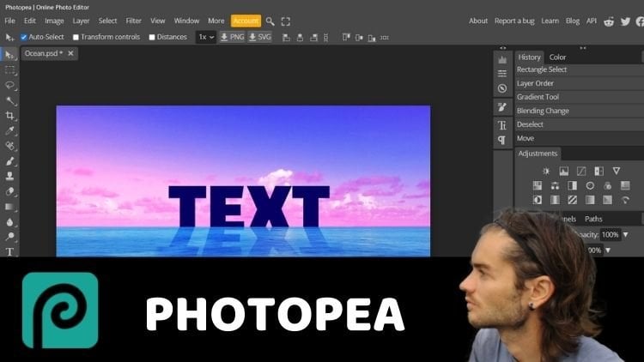
Task: Click the search magnifier icon
Action: click(270, 21)
